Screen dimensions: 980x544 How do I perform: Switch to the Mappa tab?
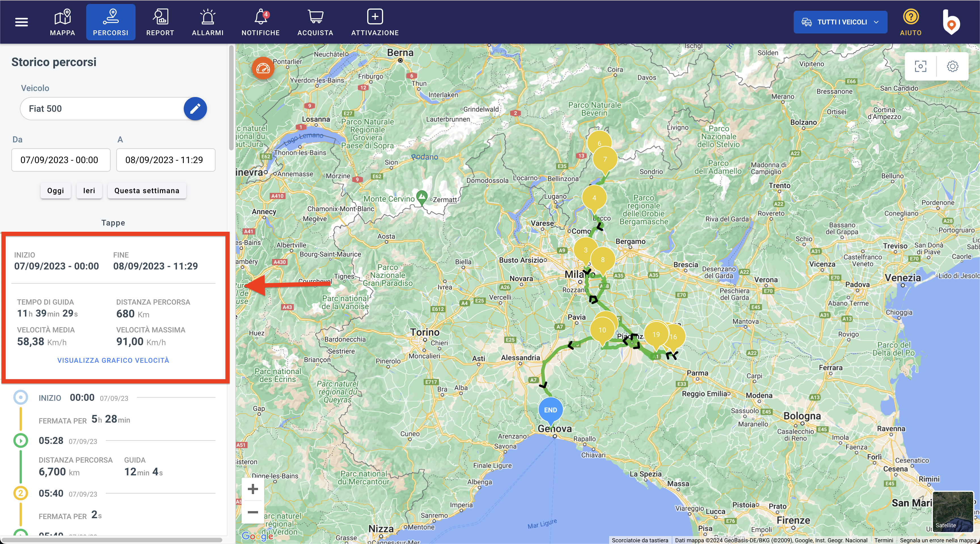pos(62,22)
